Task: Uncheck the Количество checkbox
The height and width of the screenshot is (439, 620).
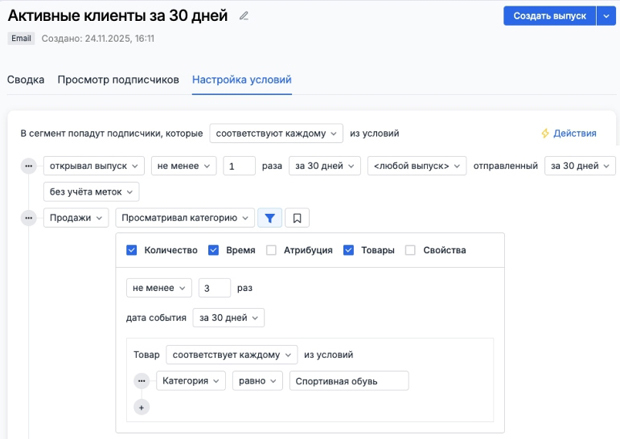Action: [x=132, y=250]
